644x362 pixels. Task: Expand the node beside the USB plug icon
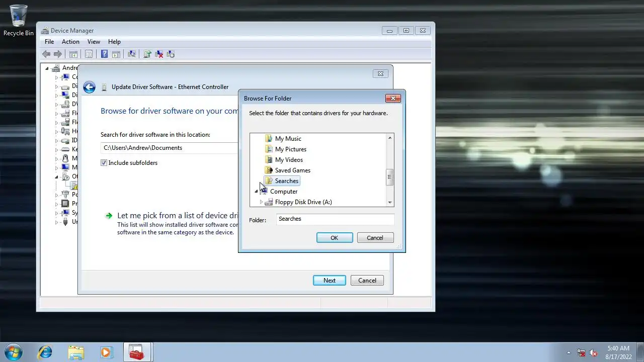coord(56,222)
